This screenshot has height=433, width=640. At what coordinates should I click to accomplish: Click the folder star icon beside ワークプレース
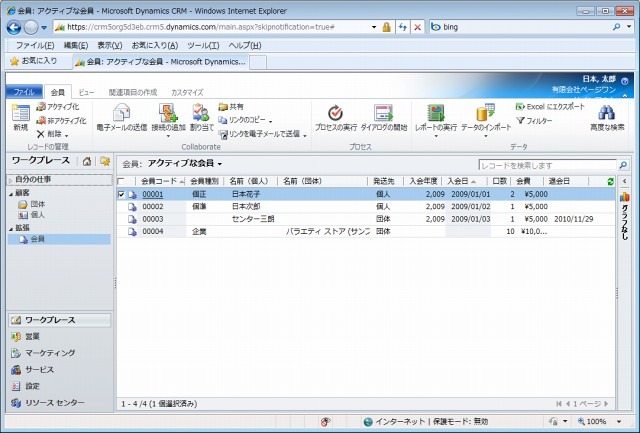coord(105,162)
